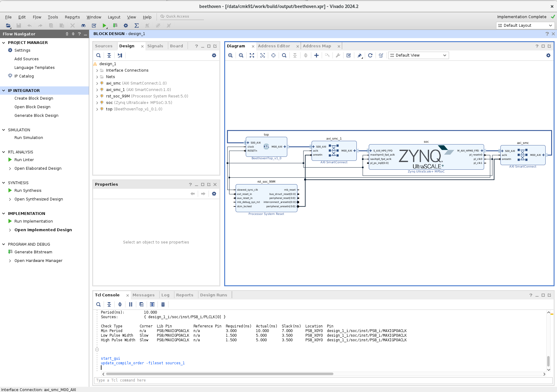Click zoom fit diagram icon
The height and width of the screenshot is (392, 557).
coord(252,55)
